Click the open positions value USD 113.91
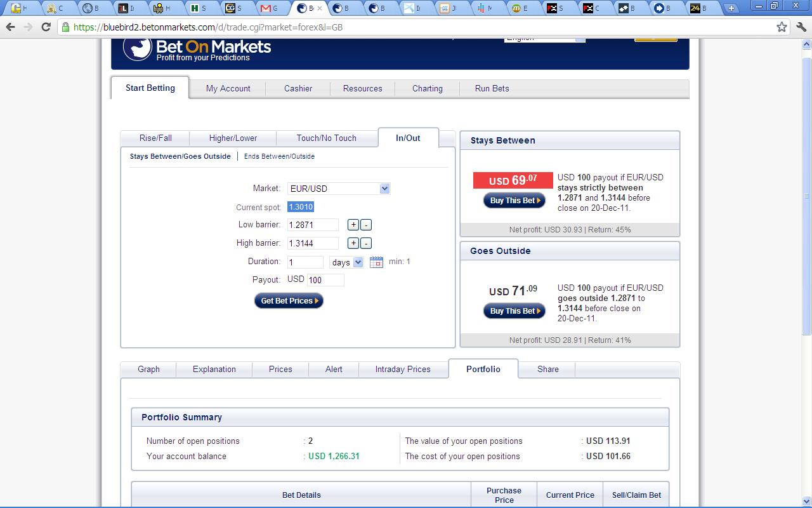Image resolution: width=812 pixels, height=508 pixels. click(x=608, y=441)
